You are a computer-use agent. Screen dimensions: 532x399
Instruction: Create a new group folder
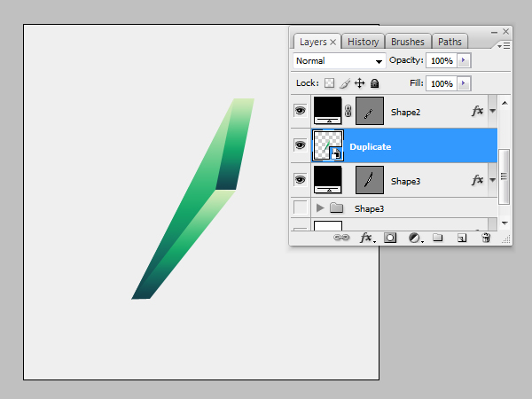[438, 237]
